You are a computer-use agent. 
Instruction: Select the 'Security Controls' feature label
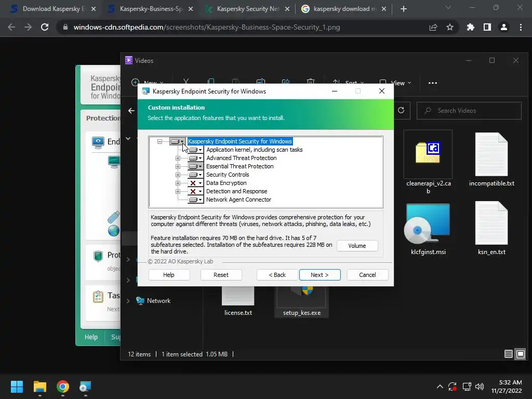[228, 175]
